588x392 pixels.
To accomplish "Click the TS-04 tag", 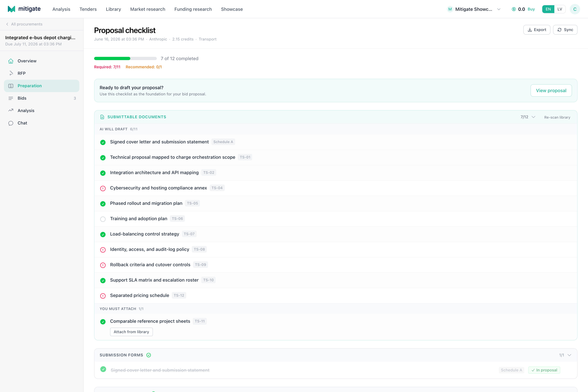I will click(x=217, y=188).
